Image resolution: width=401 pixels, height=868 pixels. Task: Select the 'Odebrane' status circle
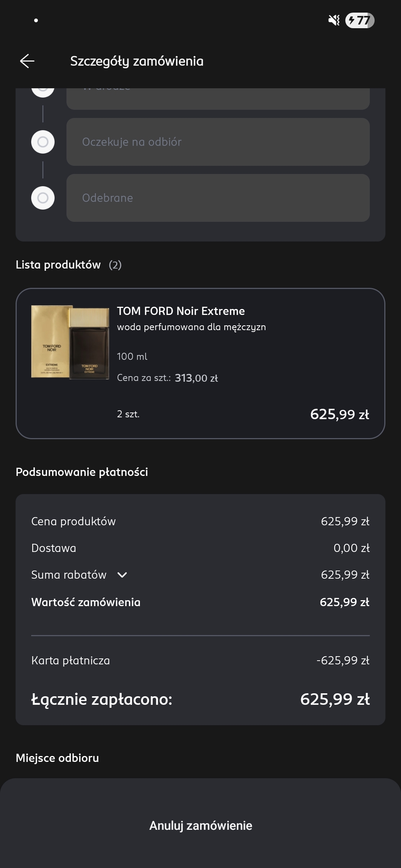pos(43,198)
